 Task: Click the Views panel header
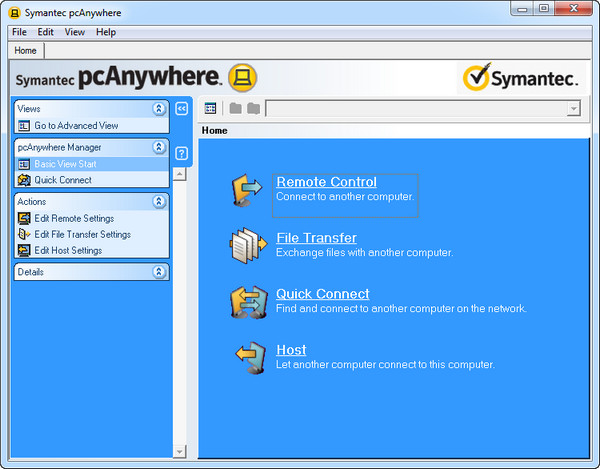(x=91, y=109)
